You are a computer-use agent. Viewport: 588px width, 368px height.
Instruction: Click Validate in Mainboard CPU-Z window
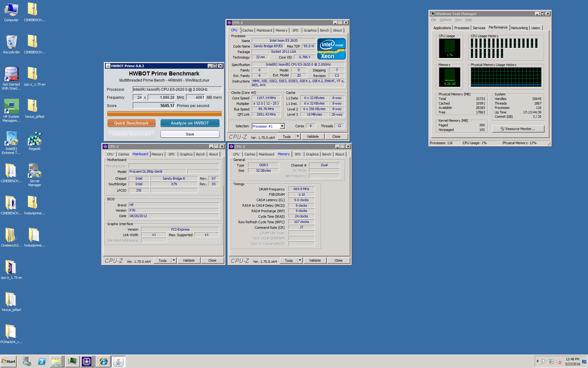pos(189,260)
